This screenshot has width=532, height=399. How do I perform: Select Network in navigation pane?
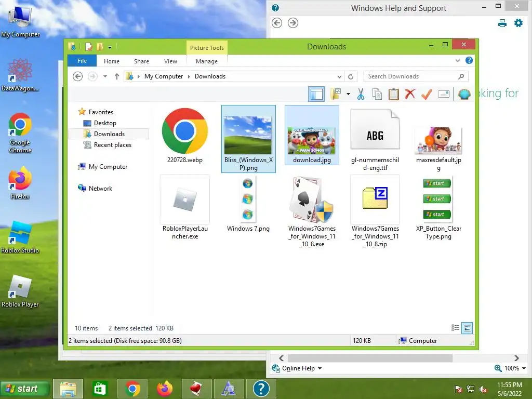[x=100, y=188]
